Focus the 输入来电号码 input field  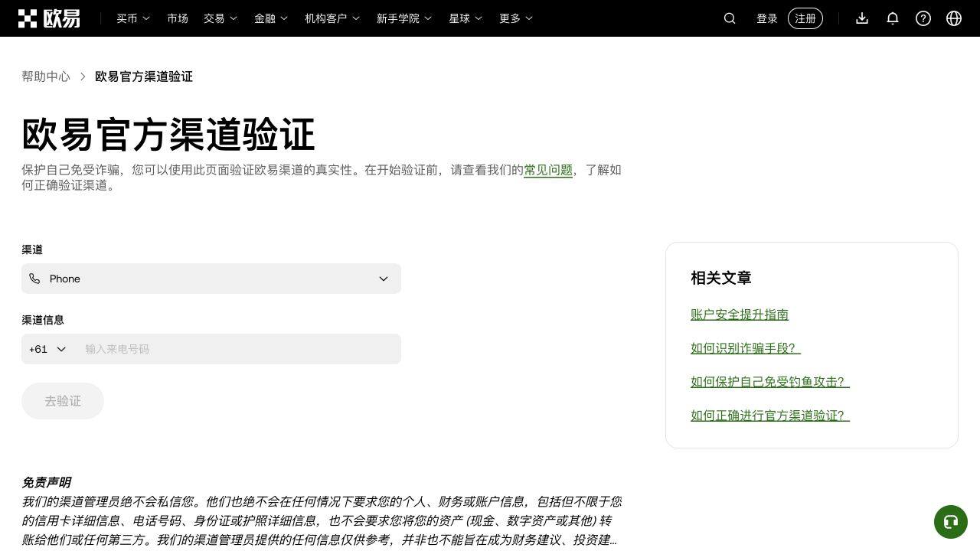pyautogui.click(x=239, y=349)
